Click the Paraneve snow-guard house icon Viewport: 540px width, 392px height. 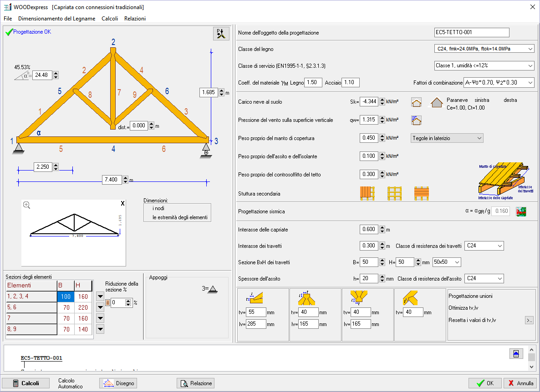coord(437,102)
